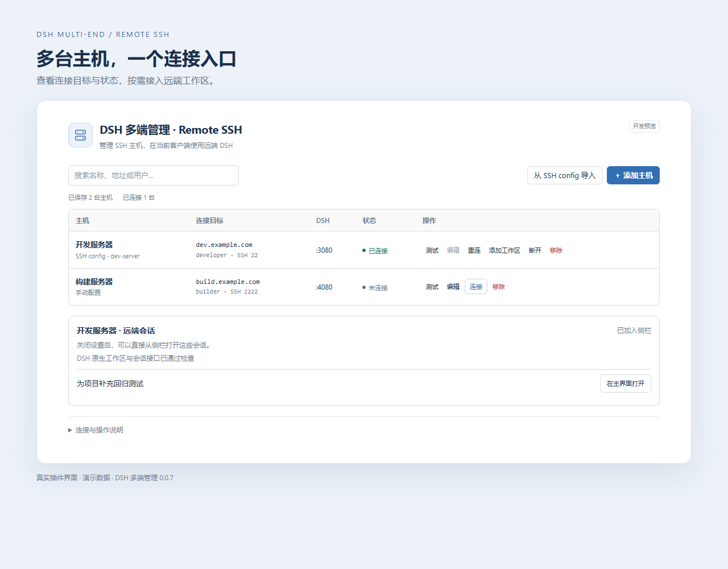Click the 手动配置 subtitle
Viewport: 728px width, 569px height.
(88, 292)
